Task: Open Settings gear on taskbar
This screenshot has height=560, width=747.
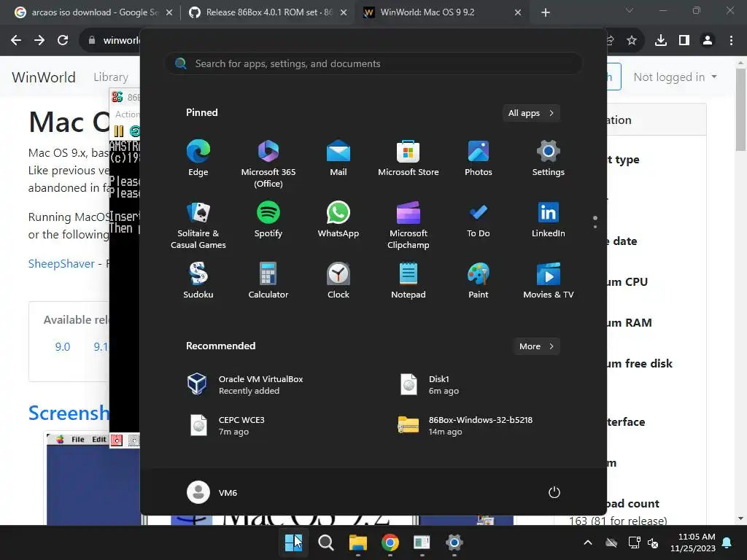Action: click(x=454, y=542)
